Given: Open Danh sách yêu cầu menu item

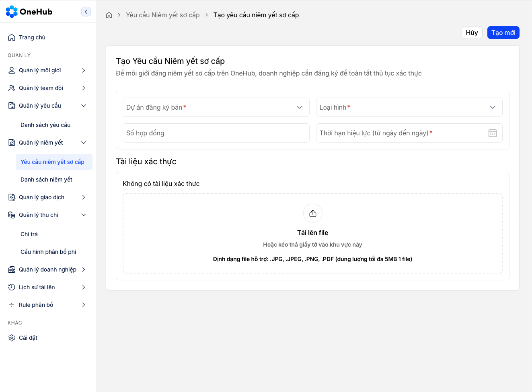Looking at the screenshot, I should tap(54, 125).
